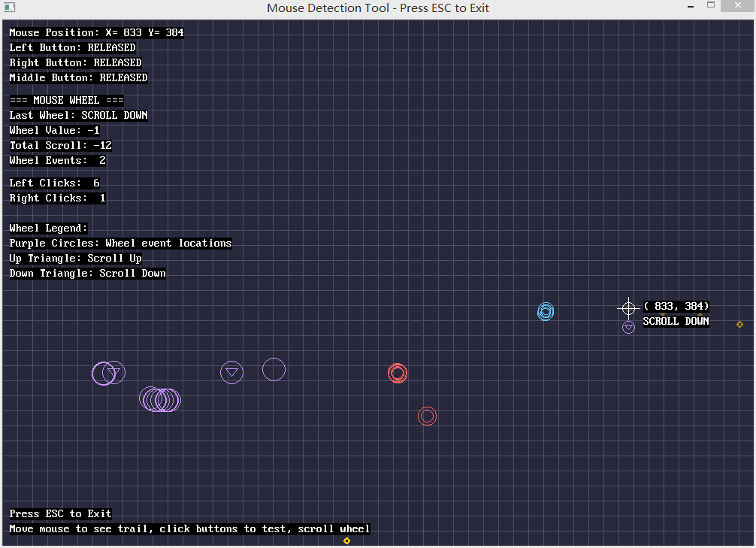Viewport: 756px width, 548px height.
Task: Click the lower red double-circle marker
Action: click(427, 416)
